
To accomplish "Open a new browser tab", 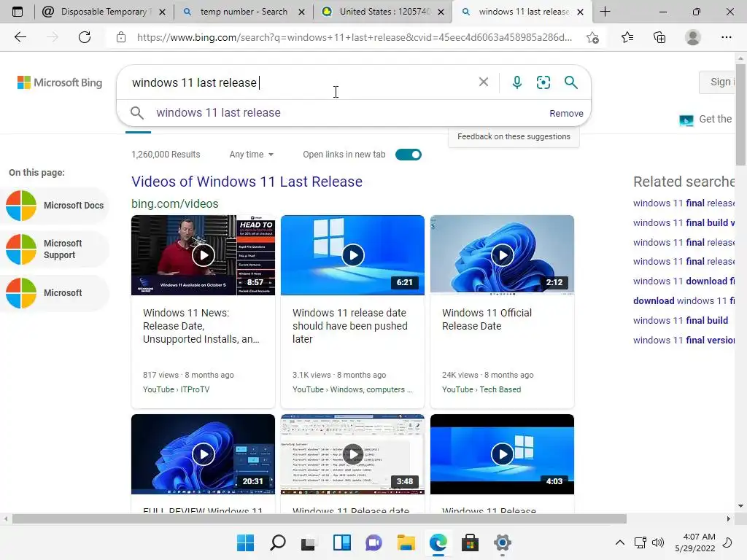I will coord(605,12).
